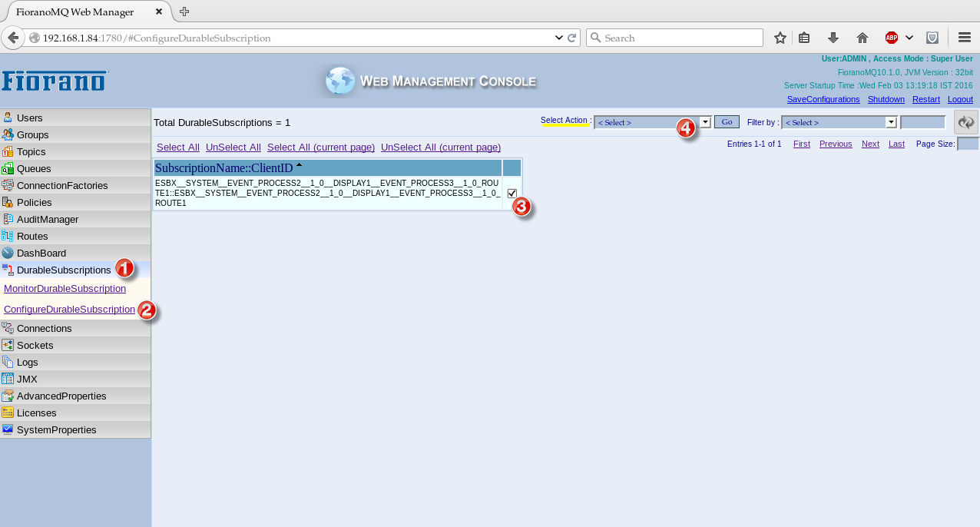Image resolution: width=980 pixels, height=527 pixels.
Task: Click the filter text input field
Action: click(923, 122)
